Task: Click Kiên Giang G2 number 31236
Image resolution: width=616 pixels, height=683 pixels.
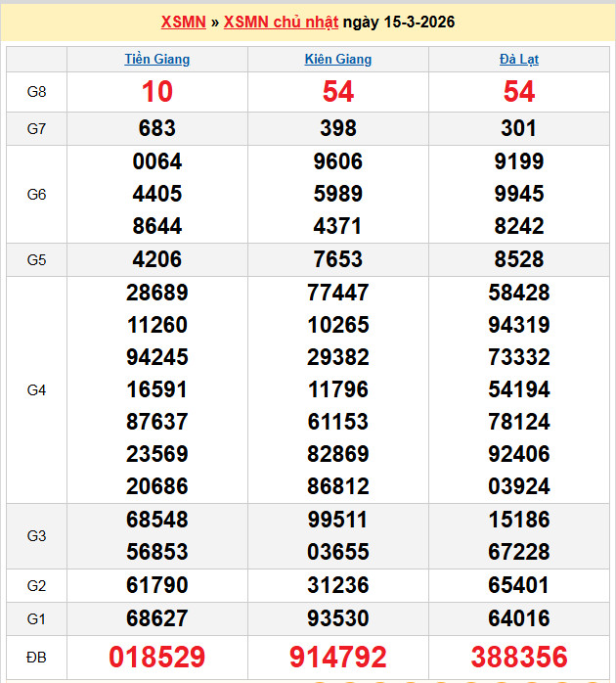Action: point(338,585)
